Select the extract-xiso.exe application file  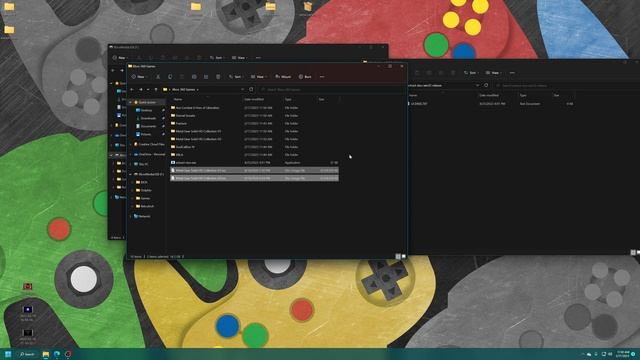tap(254, 162)
